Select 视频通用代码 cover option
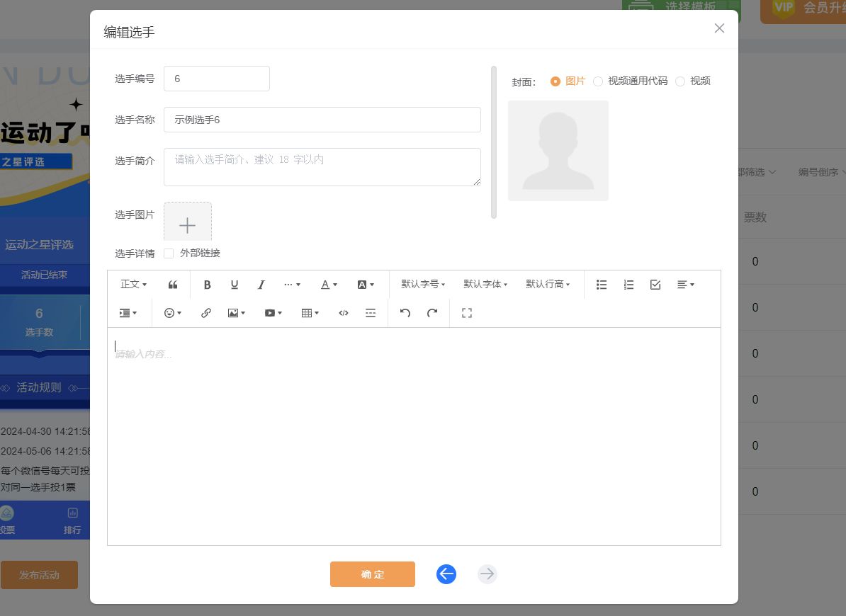The width and height of the screenshot is (846, 616). click(598, 81)
